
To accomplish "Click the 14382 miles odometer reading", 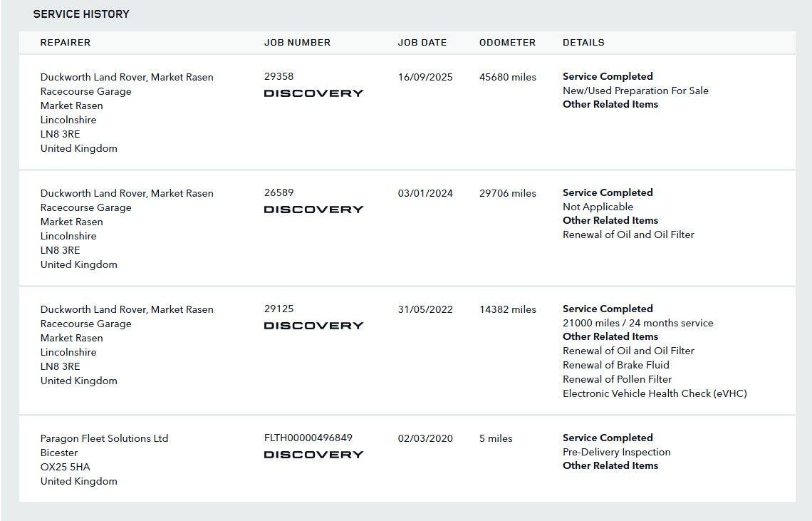I will (x=508, y=309).
